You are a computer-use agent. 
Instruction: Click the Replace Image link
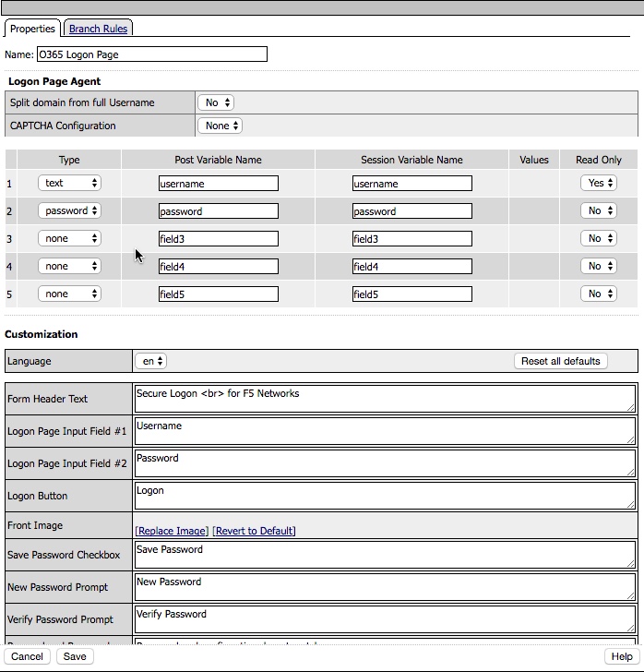pyautogui.click(x=172, y=531)
